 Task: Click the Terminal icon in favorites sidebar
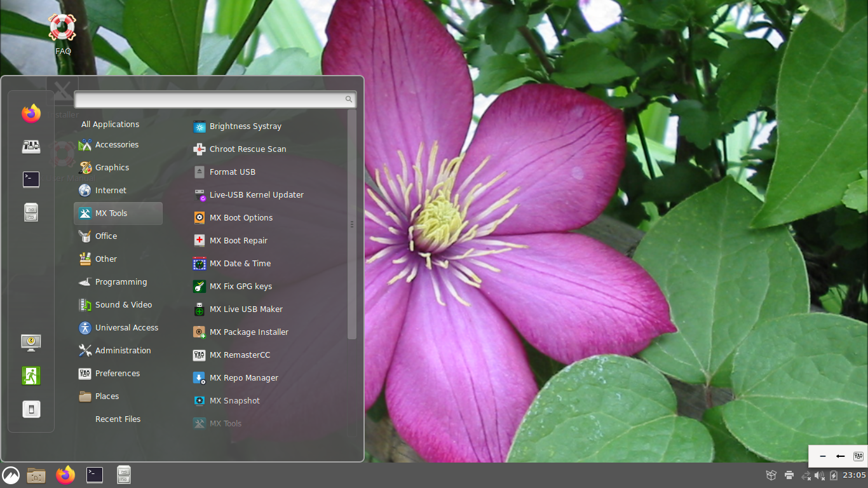click(x=31, y=180)
